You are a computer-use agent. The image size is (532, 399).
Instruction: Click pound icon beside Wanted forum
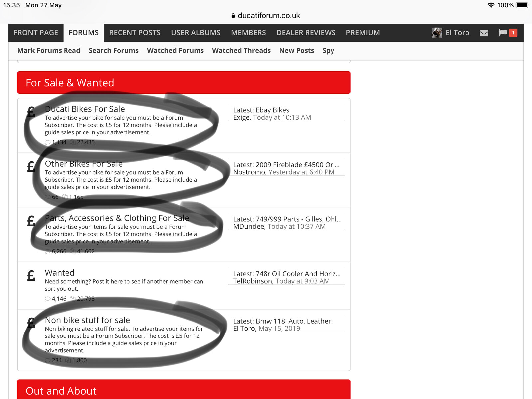(31, 275)
